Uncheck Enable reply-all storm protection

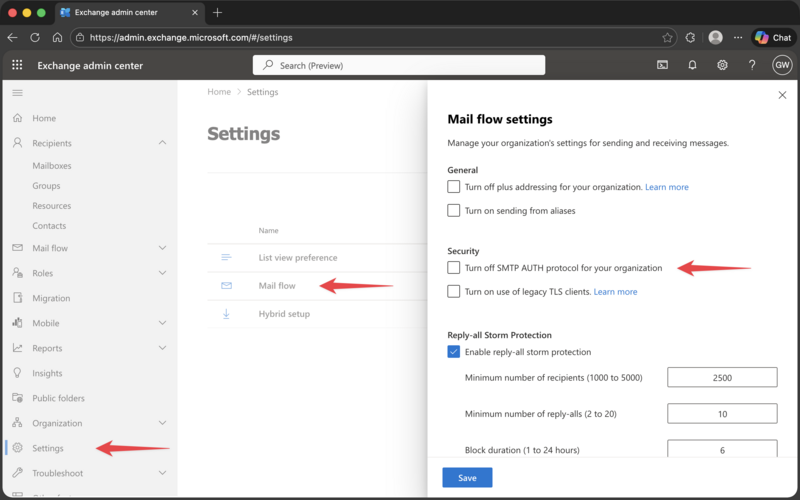454,352
